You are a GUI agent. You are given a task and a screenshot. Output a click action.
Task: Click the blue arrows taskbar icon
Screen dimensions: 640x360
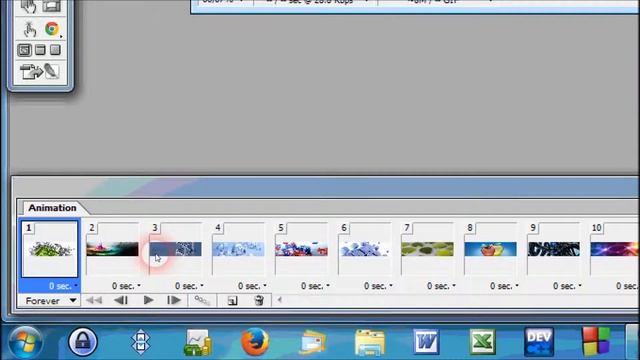click(x=140, y=342)
